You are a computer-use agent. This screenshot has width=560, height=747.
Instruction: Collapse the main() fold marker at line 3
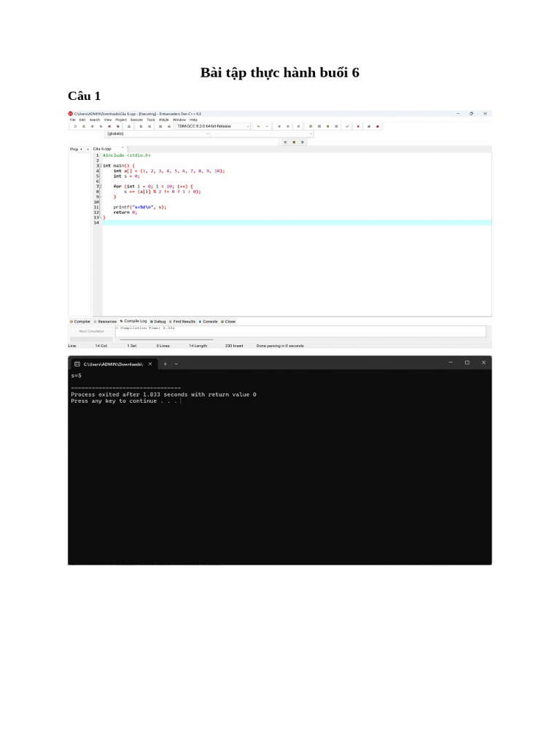[101, 166]
